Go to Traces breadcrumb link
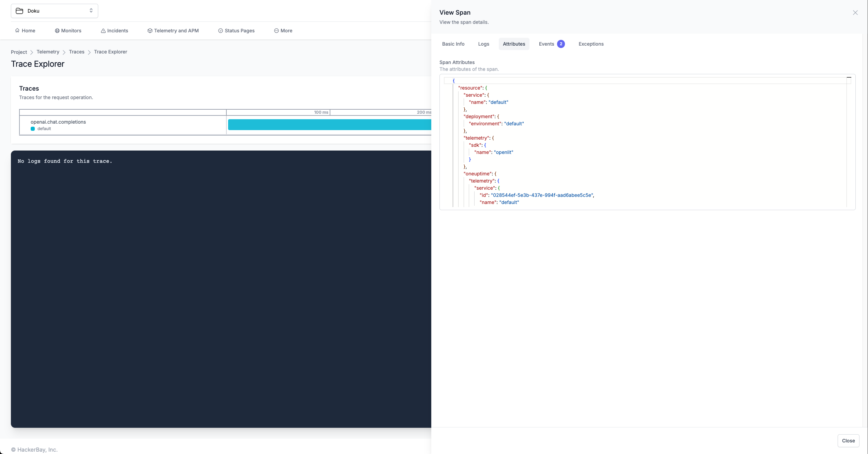The height and width of the screenshot is (454, 868). (76, 52)
